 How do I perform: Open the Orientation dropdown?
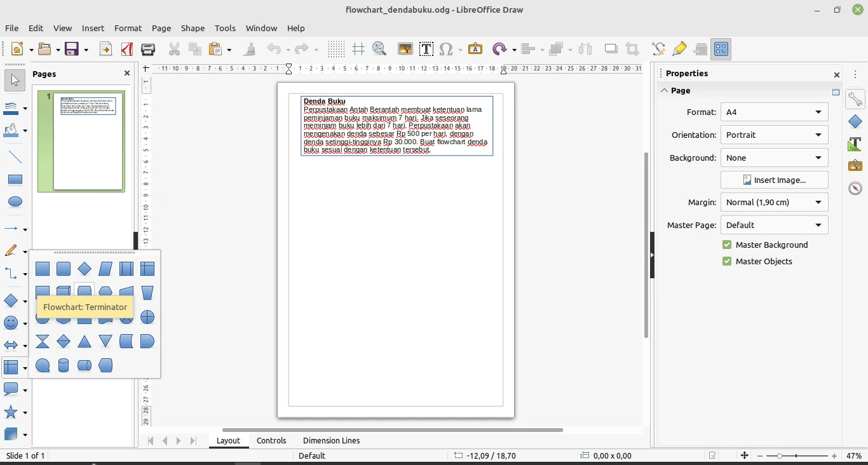[774, 135]
